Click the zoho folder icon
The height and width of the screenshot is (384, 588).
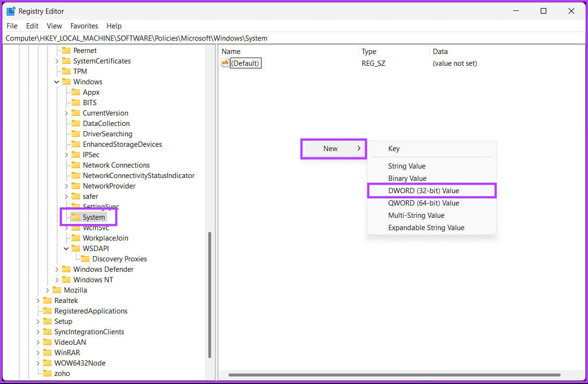(x=47, y=374)
